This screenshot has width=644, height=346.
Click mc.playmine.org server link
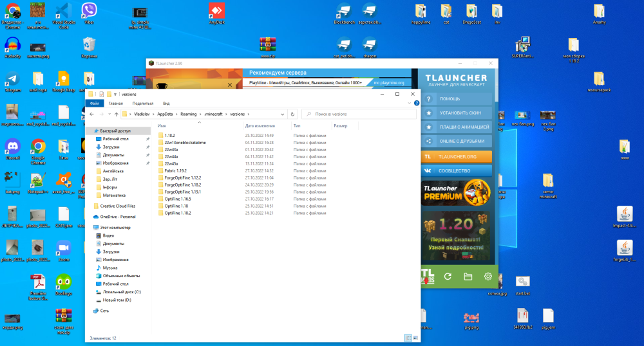(388, 83)
